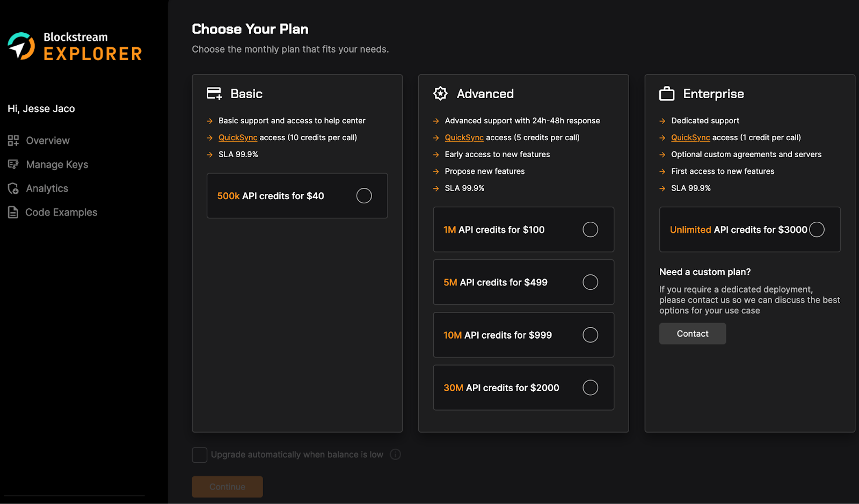Select the 5M API credits for $499 plan
The width and height of the screenshot is (859, 504).
point(590,282)
